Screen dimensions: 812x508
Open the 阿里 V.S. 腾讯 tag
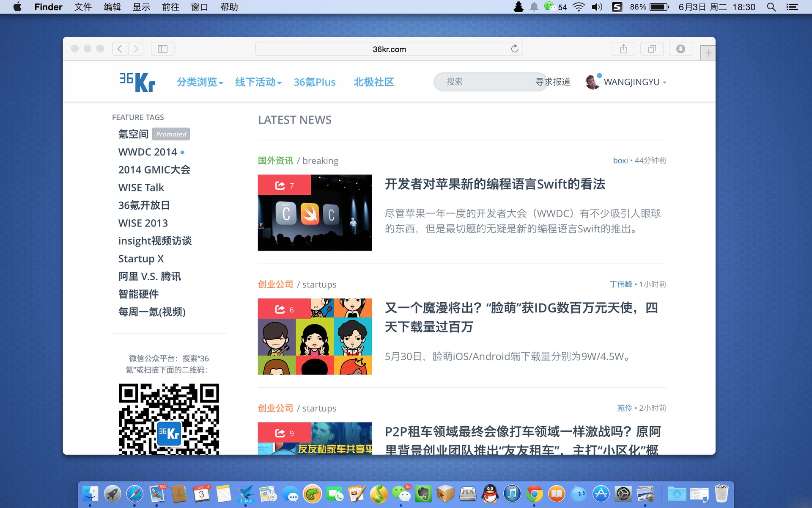150,276
